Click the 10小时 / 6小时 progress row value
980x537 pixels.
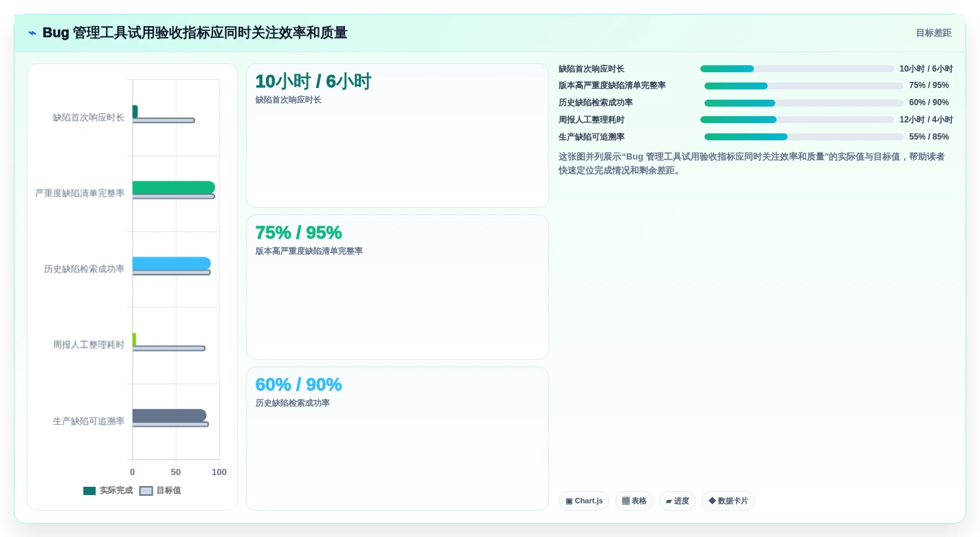tap(926, 69)
